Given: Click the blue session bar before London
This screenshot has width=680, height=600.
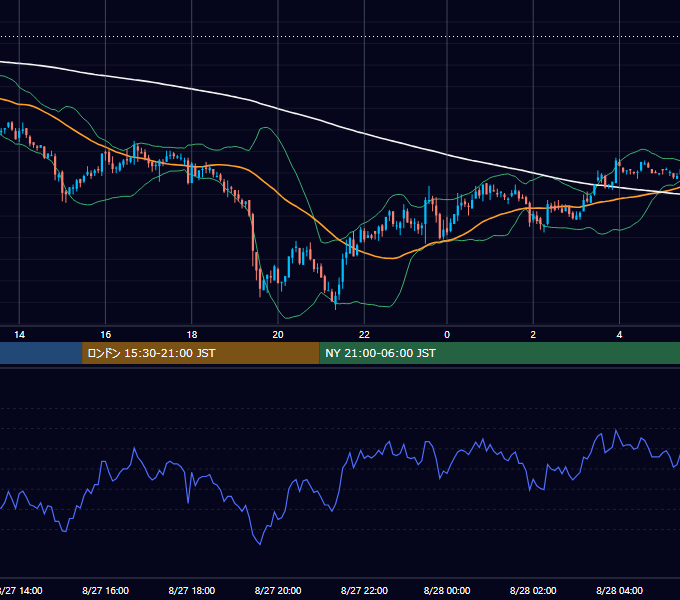Looking at the screenshot, I should [x=41, y=353].
